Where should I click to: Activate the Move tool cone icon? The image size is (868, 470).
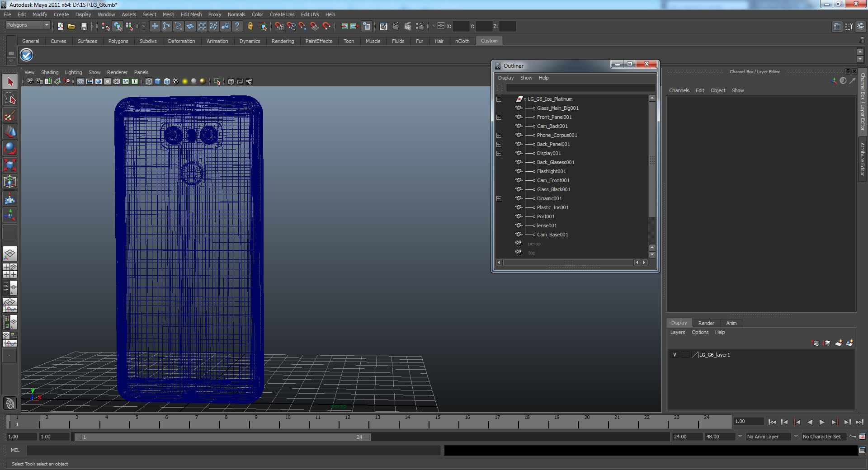point(10,132)
